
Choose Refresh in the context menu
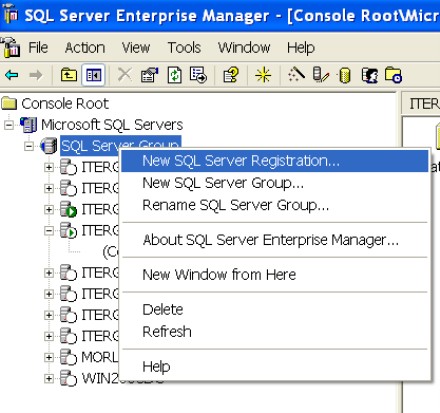tap(275, 332)
